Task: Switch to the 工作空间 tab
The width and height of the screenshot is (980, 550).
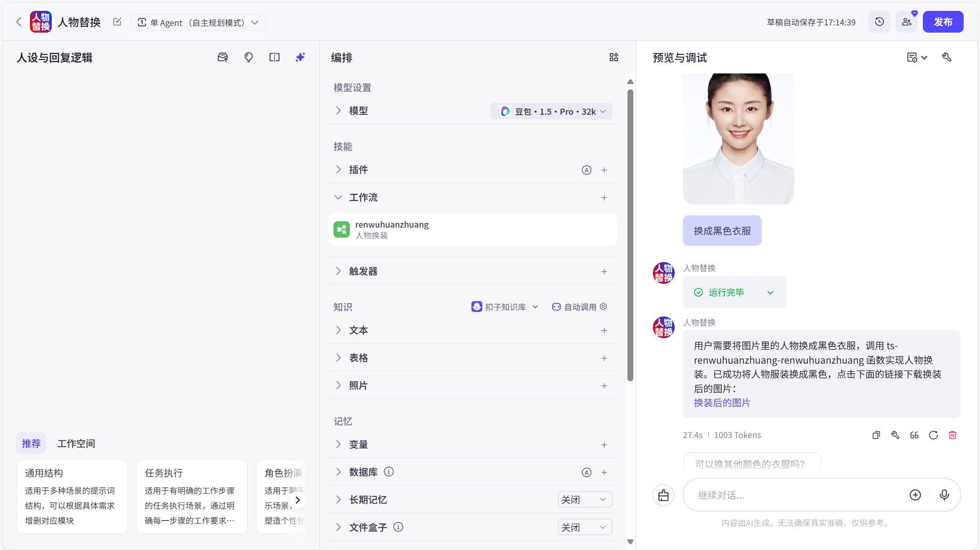Action: coord(75,443)
